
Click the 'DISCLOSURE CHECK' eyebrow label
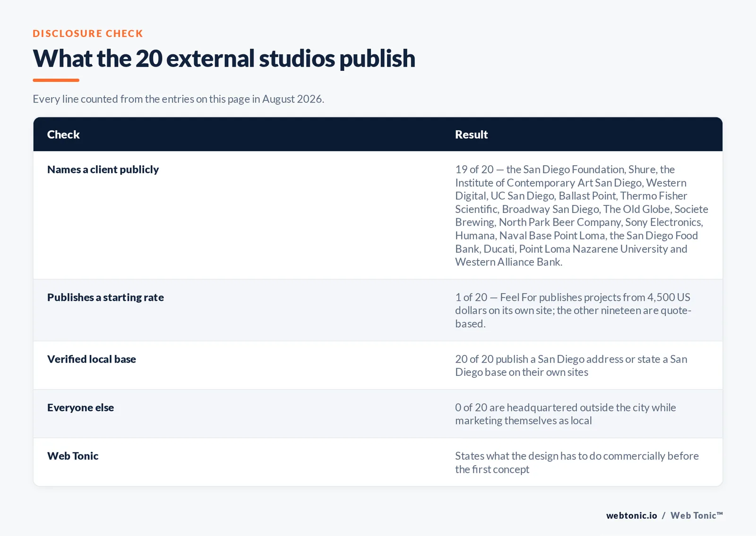[x=88, y=34]
